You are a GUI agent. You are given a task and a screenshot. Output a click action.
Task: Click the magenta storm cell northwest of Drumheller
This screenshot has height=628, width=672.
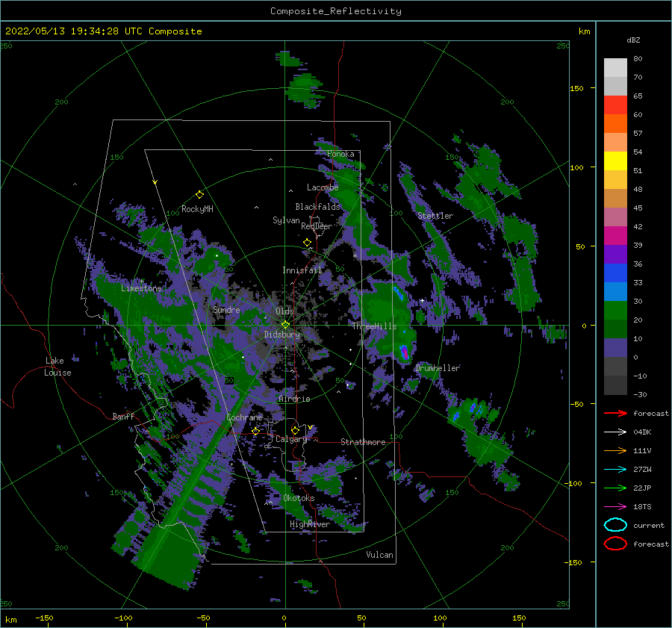click(x=404, y=352)
